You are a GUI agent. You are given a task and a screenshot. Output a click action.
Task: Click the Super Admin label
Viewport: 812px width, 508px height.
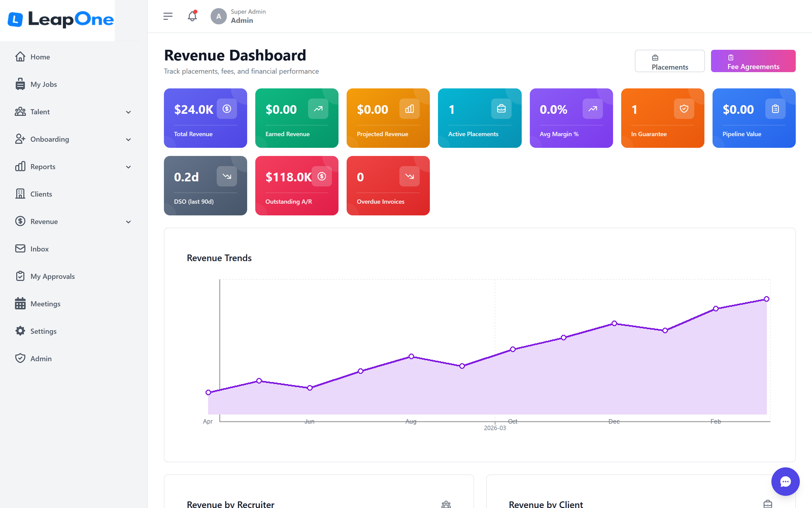tap(248, 12)
